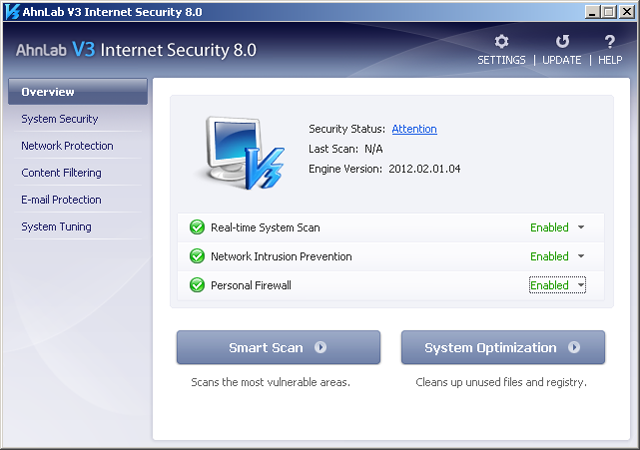Open the Network Intrusion Prevention Enabled dropdown
This screenshot has width=640, height=450.
(581, 257)
